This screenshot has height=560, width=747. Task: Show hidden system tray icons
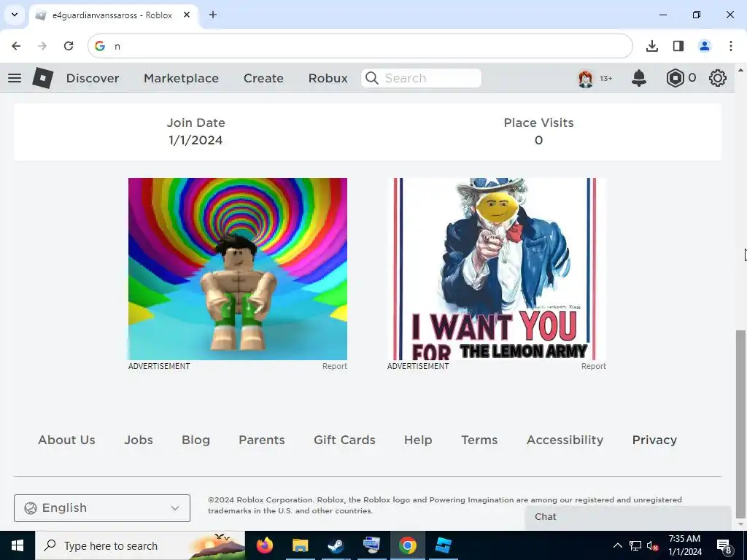[x=617, y=545]
